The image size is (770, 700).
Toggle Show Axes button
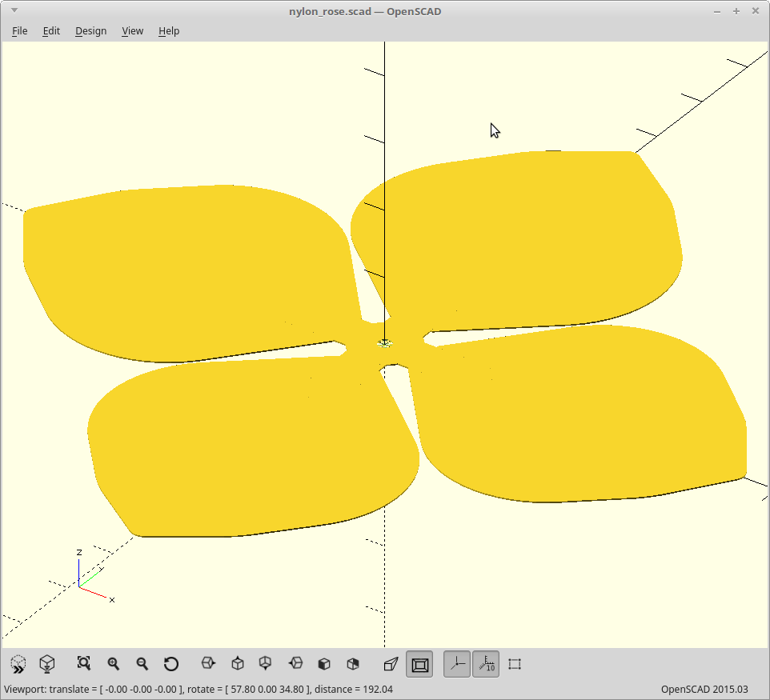pos(457,664)
